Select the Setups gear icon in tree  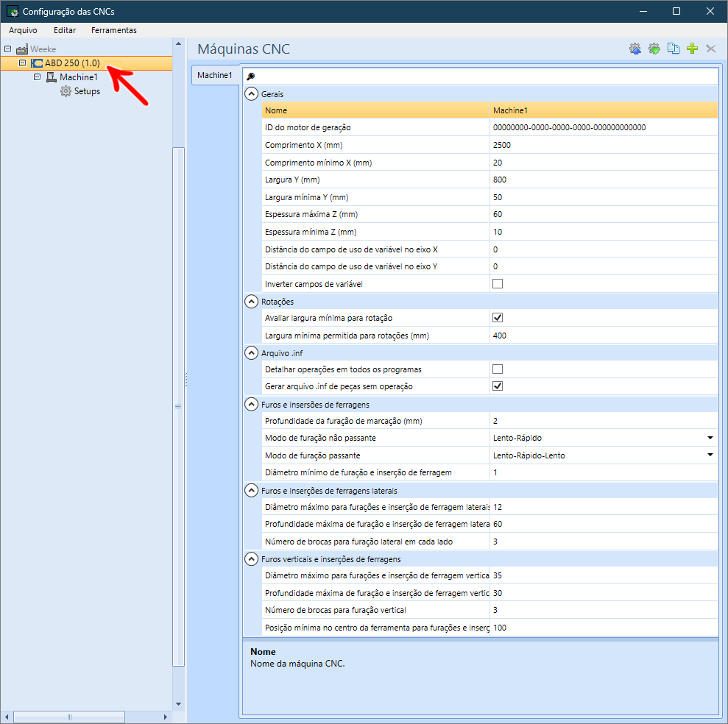[x=66, y=91]
